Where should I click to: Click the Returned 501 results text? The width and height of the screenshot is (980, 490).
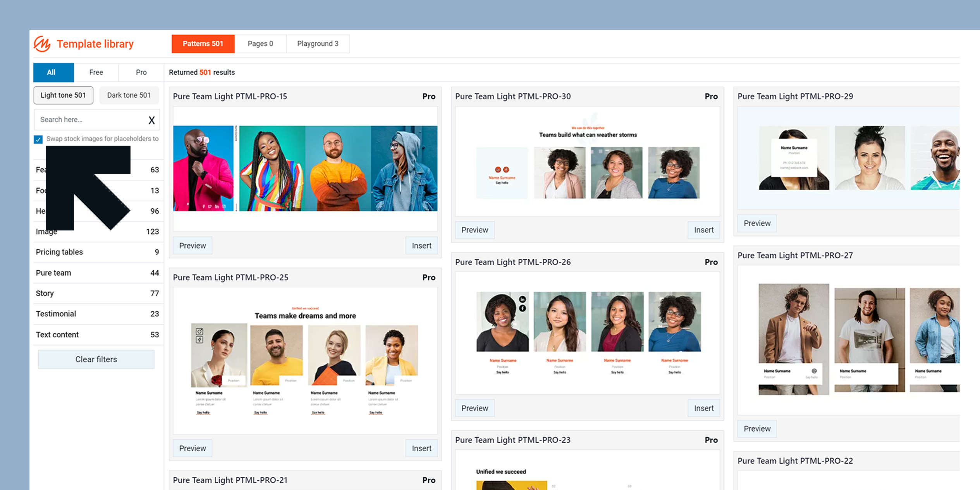click(x=202, y=72)
